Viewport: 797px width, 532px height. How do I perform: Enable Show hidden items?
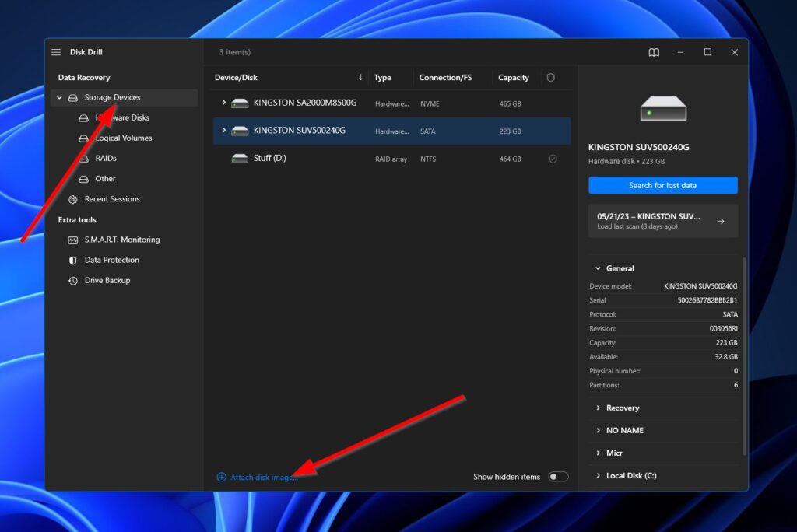tap(558, 476)
